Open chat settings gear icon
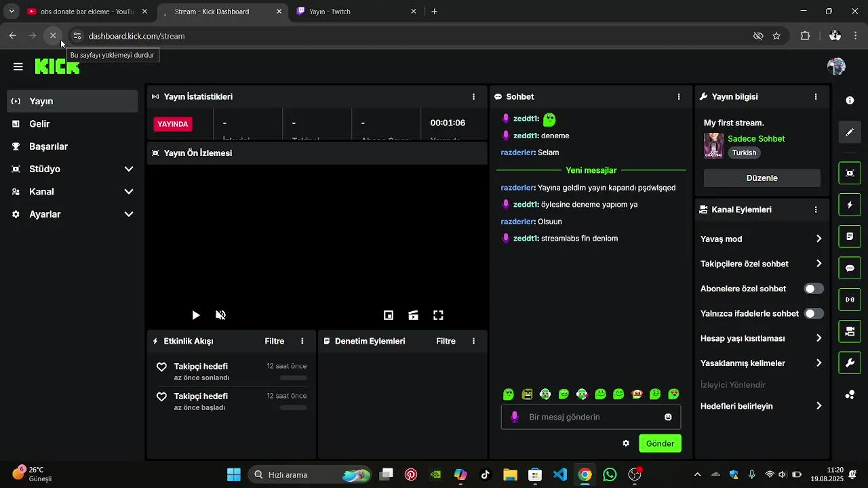The width and height of the screenshot is (868, 488). (626, 443)
